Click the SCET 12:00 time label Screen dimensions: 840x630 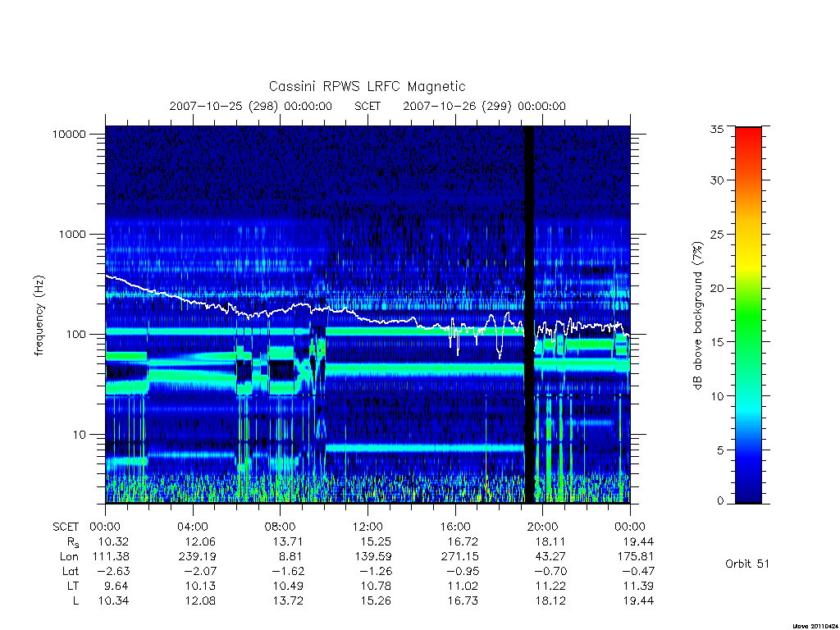(367, 527)
